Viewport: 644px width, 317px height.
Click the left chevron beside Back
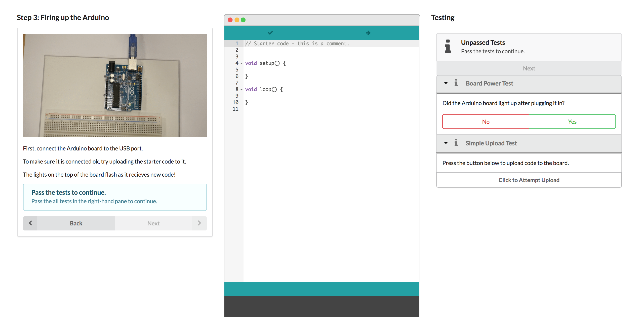click(x=30, y=223)
